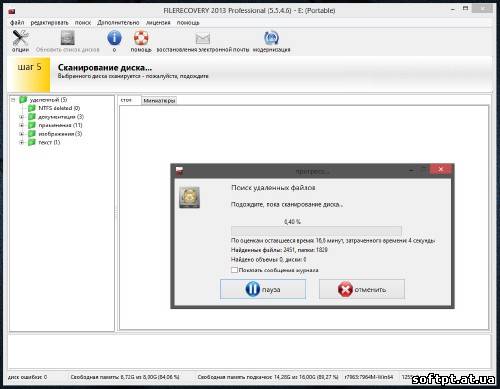Click the scan progress bar
This screenshot has height=389, width=500.
pos(316,230)
